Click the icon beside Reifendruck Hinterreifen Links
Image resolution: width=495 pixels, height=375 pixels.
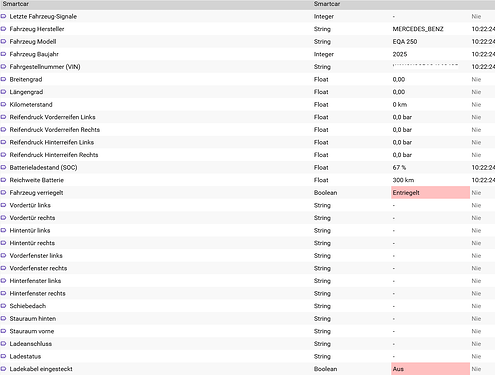(x=3, y=142)
